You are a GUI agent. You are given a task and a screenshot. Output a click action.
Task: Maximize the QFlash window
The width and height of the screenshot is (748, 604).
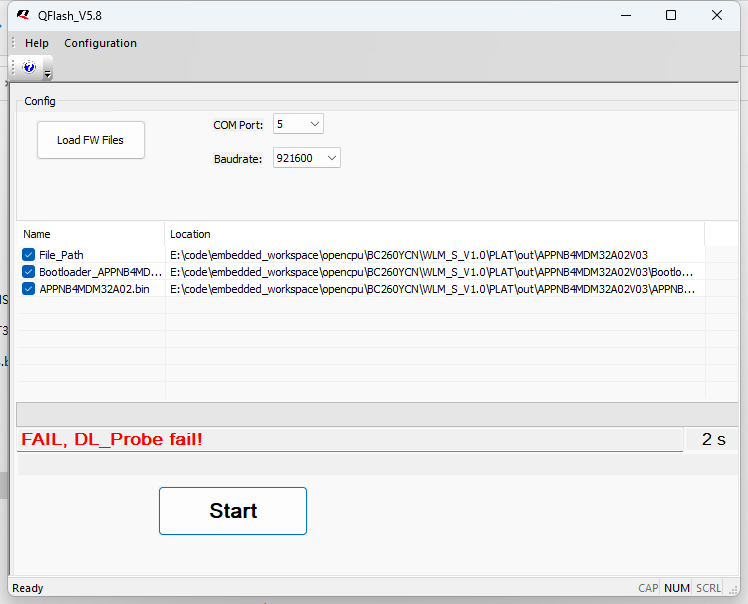(671, 15)
